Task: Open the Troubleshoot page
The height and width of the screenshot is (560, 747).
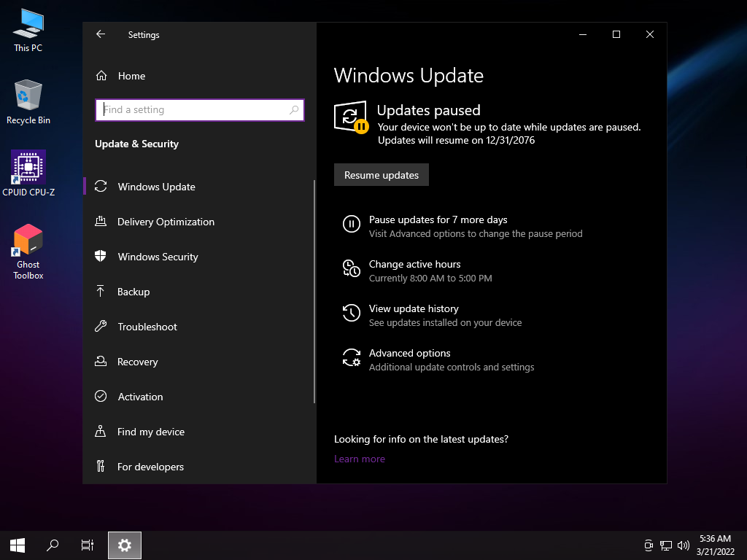Action: (147, 327)
